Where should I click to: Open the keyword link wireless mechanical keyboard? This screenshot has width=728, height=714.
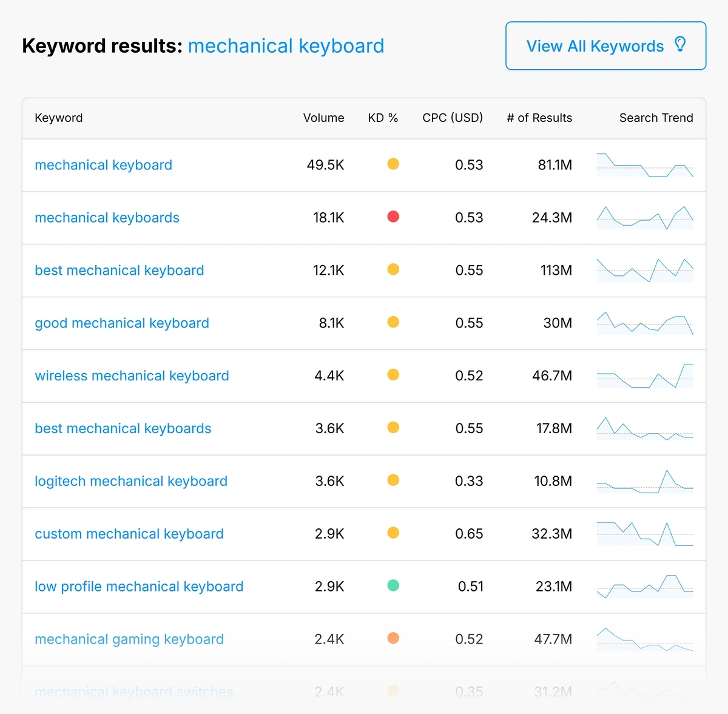(132, 376)
